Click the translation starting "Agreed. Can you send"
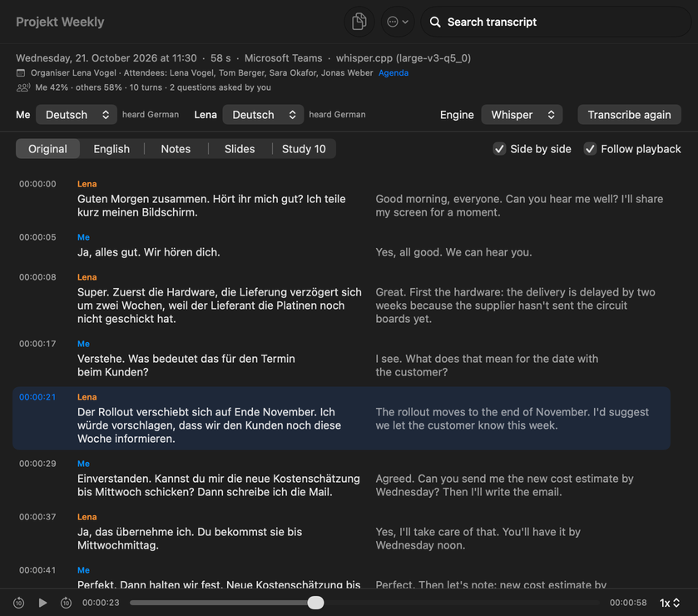The width and height of the screenshot is (698, 616). click(x=504, y=485)
